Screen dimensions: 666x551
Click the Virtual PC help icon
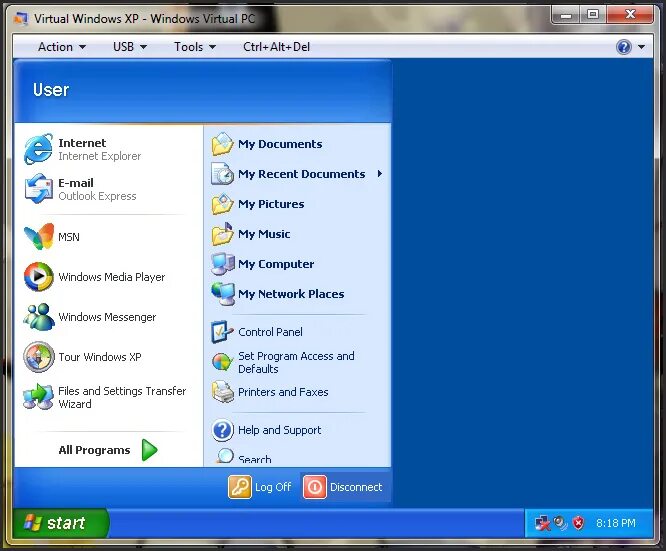click(x=624, y=47)
